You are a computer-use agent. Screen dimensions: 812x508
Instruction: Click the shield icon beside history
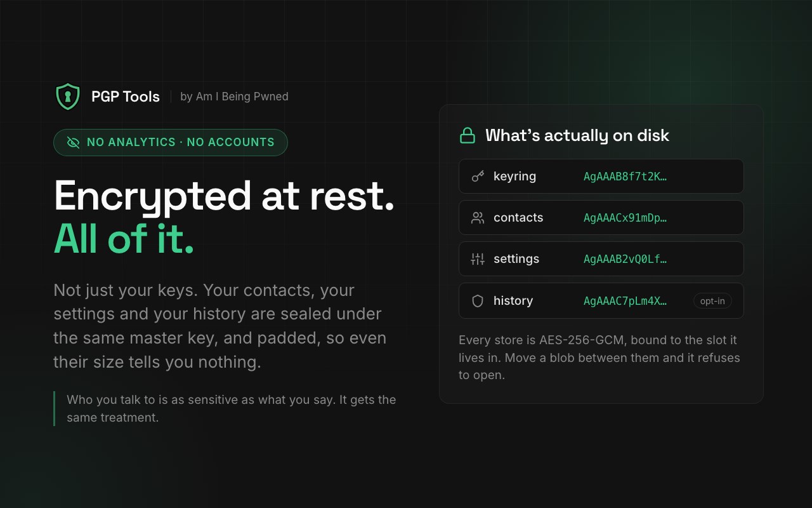(x=478, y=301)
